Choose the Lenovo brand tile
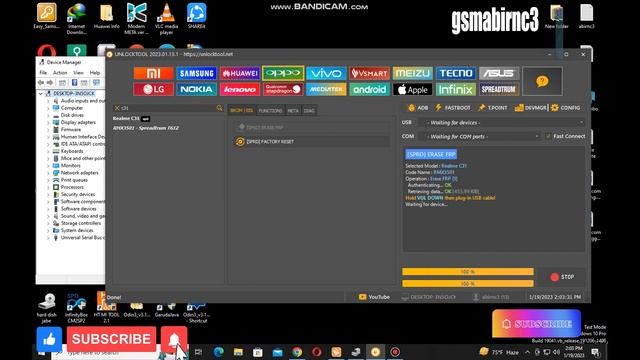640x360 pixels. [240, 89]
